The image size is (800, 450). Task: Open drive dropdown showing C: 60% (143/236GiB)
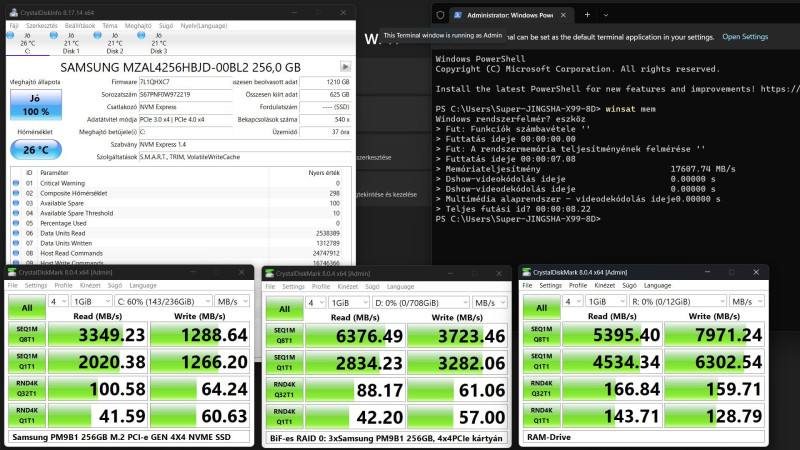coord(163,302)
